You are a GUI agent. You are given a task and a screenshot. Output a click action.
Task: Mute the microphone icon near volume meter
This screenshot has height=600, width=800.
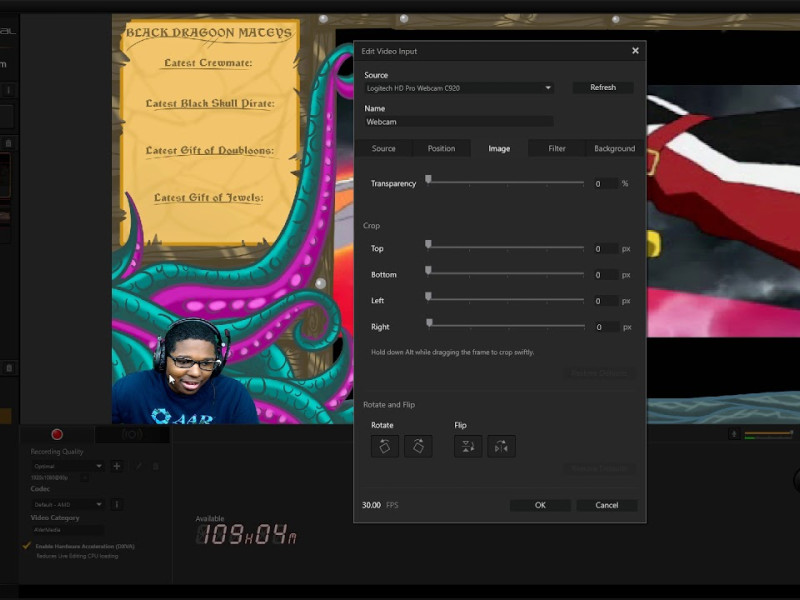(734, 434)
